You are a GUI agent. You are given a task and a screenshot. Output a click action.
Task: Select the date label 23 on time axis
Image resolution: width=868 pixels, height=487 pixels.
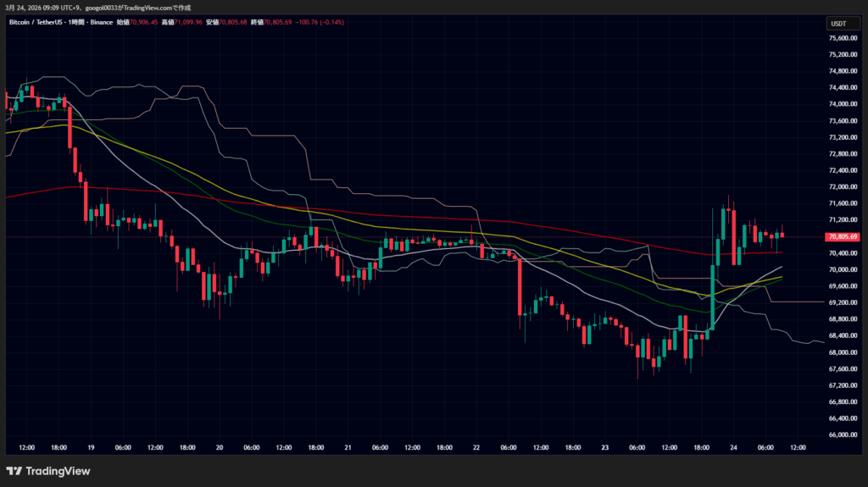coord(605,447)
